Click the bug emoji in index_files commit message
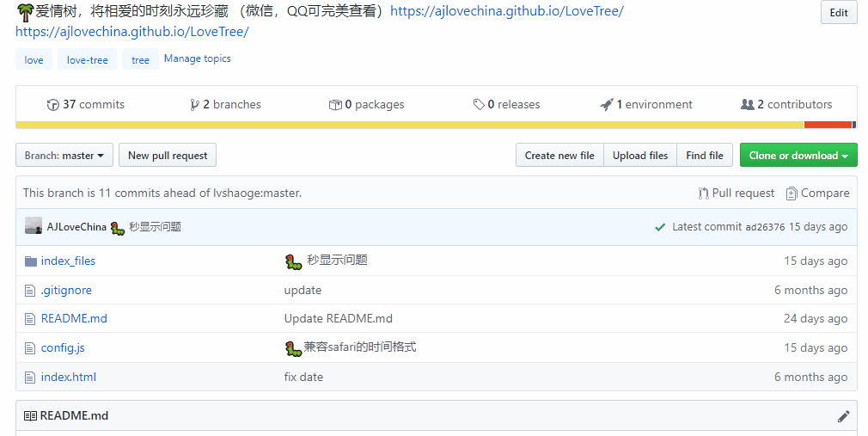 pos(293,261)
